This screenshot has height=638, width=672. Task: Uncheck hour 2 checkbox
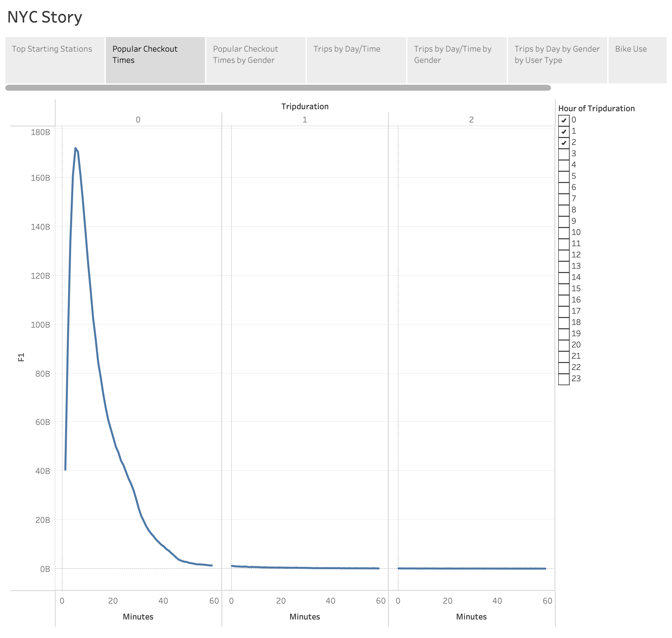tap(563, 143)
